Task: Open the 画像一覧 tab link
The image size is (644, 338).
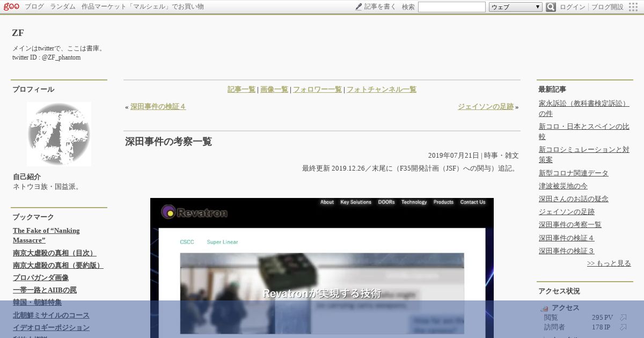Action: 274,90
